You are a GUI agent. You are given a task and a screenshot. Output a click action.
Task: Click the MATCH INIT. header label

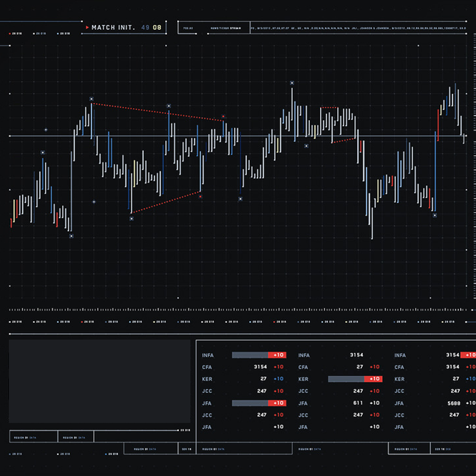tap(113, 28)
